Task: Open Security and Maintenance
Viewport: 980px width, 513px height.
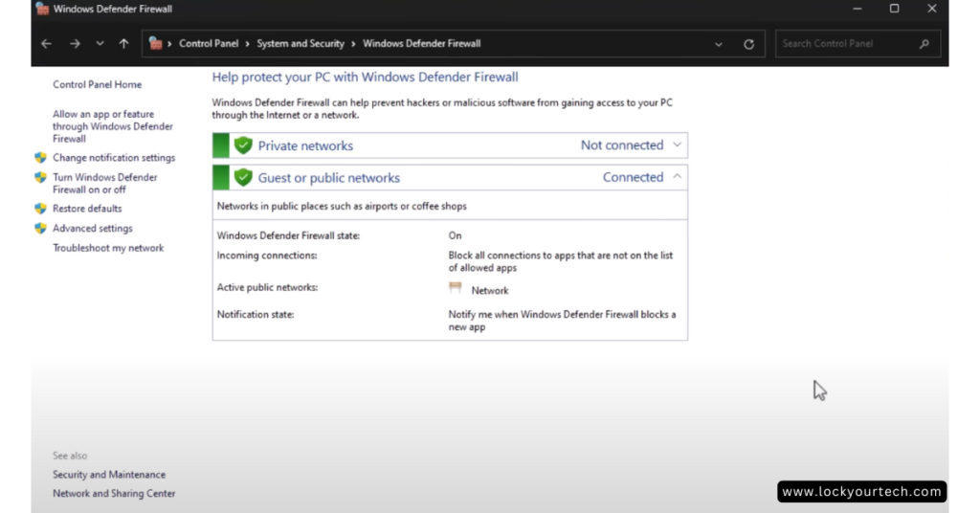Action: tap(109, 475)
